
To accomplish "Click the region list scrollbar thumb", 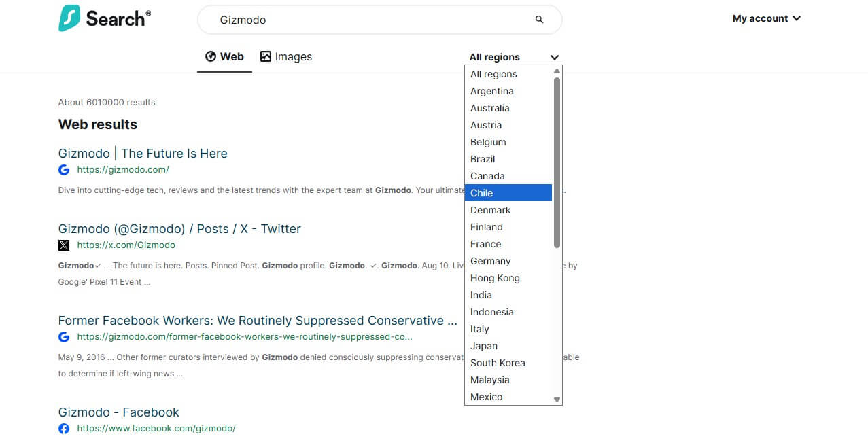I will point(557,162).
